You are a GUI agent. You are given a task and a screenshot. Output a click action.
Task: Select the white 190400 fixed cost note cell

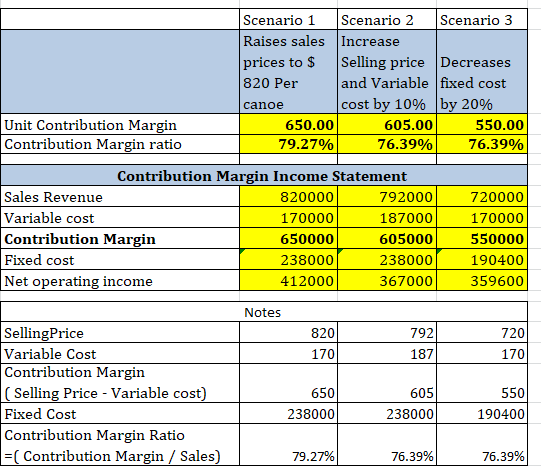pyautogui.click(x=482, y=413)
